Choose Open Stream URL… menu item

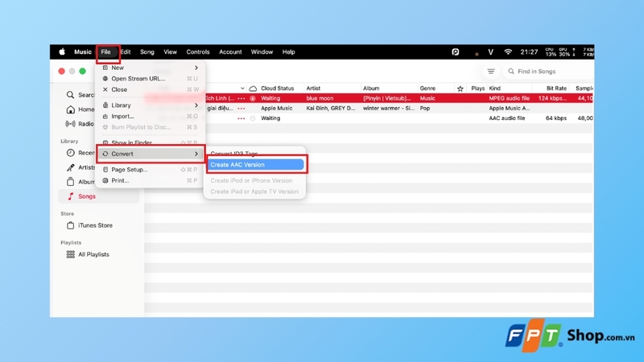click(x=151, y=78)
